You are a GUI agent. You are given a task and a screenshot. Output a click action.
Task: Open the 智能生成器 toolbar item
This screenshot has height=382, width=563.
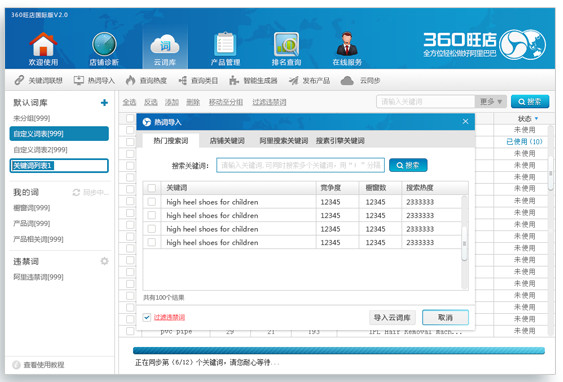(x=253, y=80)
